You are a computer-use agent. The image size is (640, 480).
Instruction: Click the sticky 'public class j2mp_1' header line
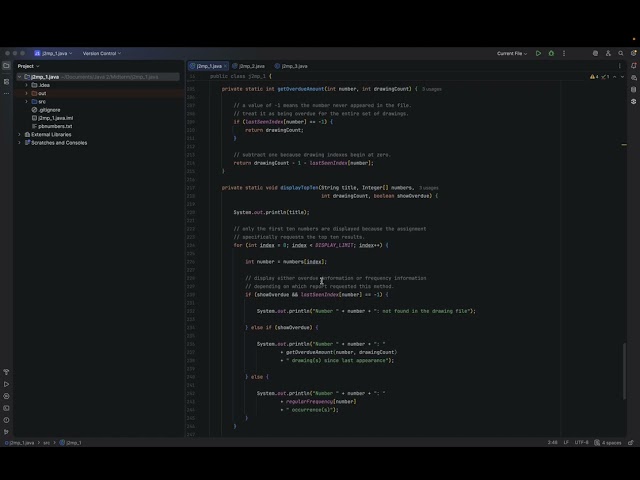coord(240,76)
